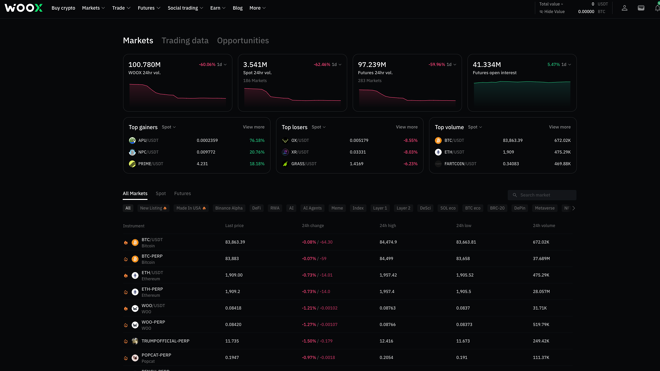Toggle favorite flame for WOO/USDT row

click(x=125, y=308)
